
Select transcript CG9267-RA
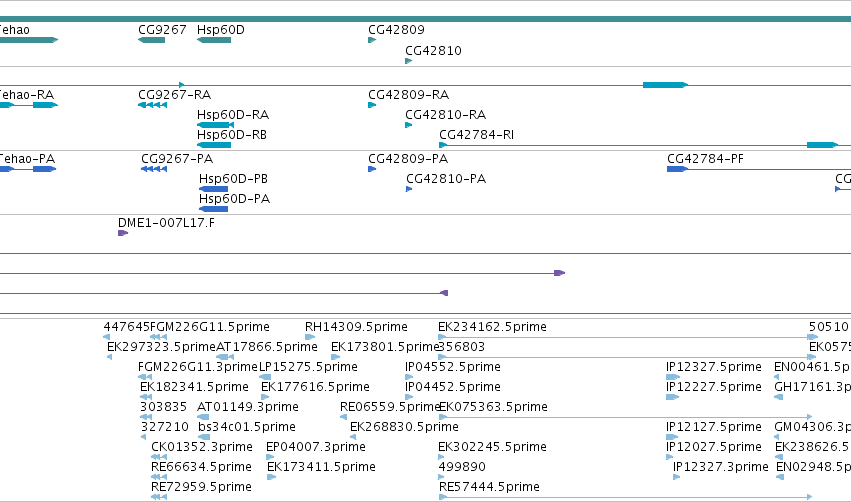(175, 94)
